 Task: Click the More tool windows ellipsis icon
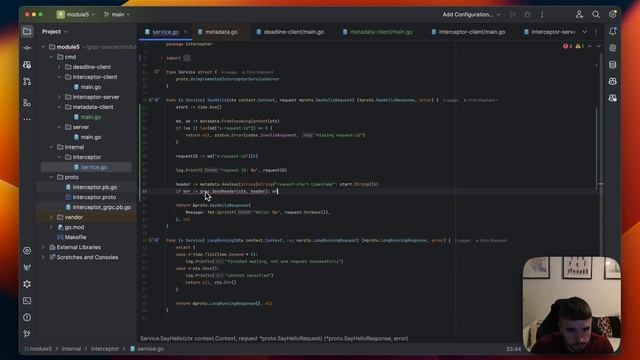click(27, 119)
